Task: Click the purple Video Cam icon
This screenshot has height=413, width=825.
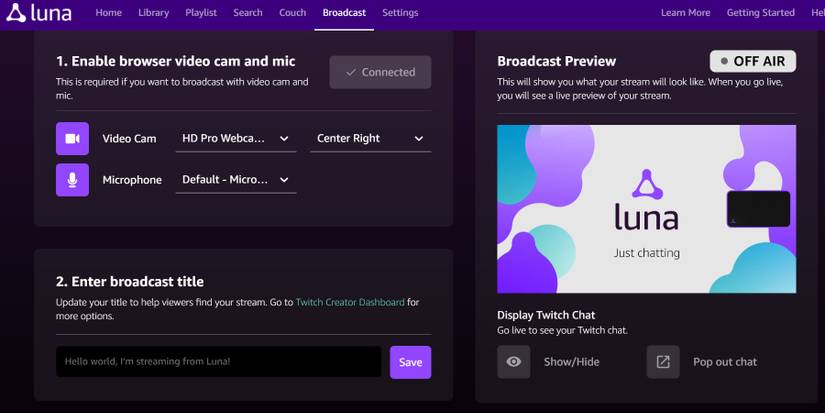Action: point(73,138)
